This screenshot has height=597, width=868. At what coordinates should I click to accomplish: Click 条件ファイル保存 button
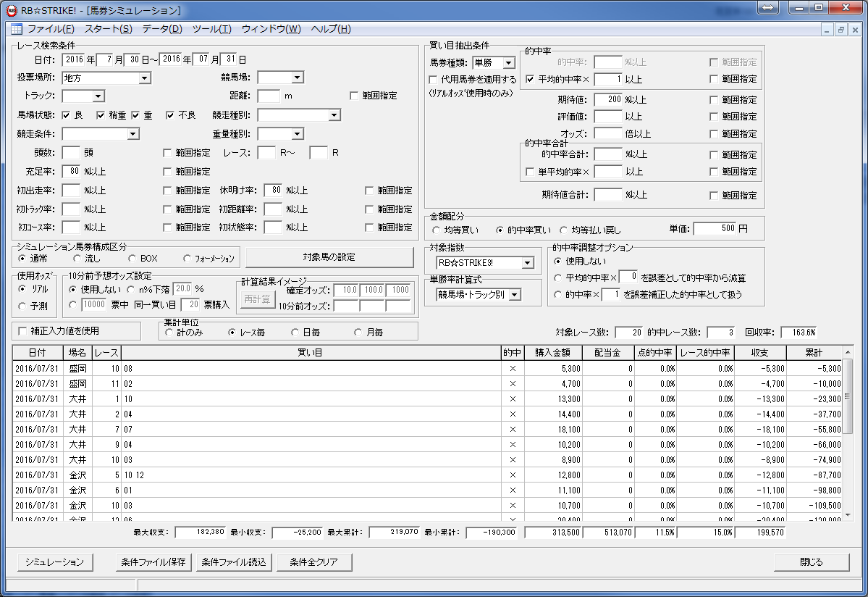[153, 562]
